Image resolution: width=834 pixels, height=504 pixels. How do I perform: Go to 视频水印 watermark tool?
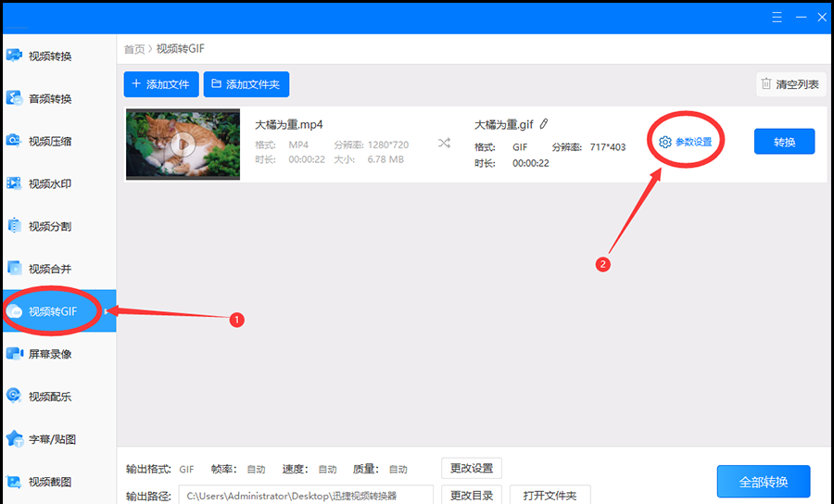50,184
